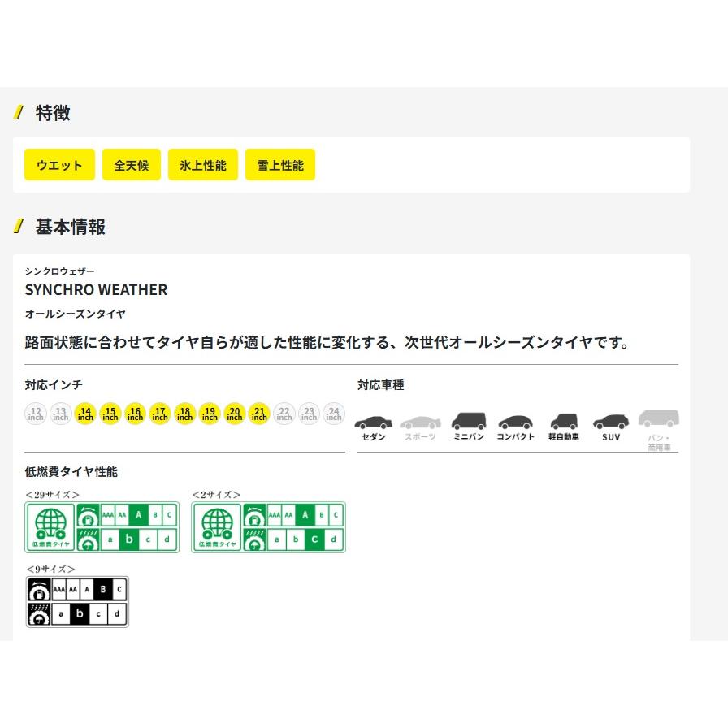The width and height of the screenshot is (728, 728).
Task: Click the 13 inch size badge
Action: [x=61, y=414]
